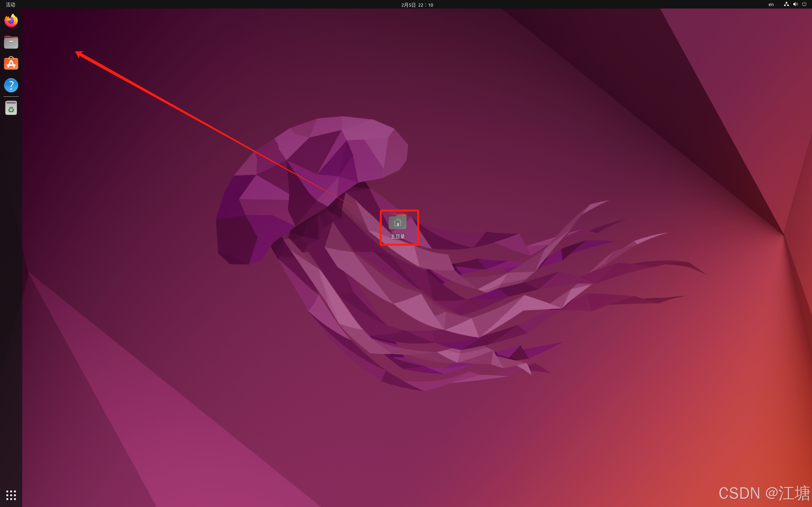
Task: Click the volume speaker icon
Action: click(x=795, y=4)
